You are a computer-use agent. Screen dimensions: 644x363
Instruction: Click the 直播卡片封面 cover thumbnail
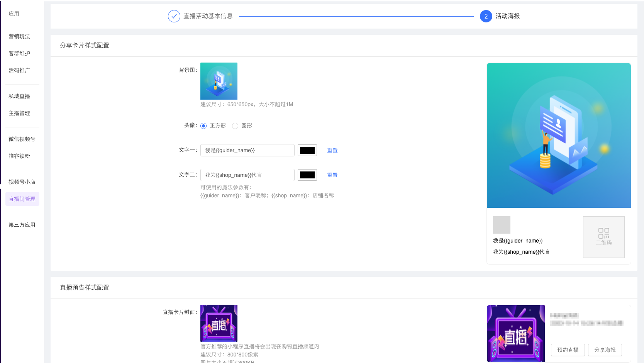tap(219, 323)
